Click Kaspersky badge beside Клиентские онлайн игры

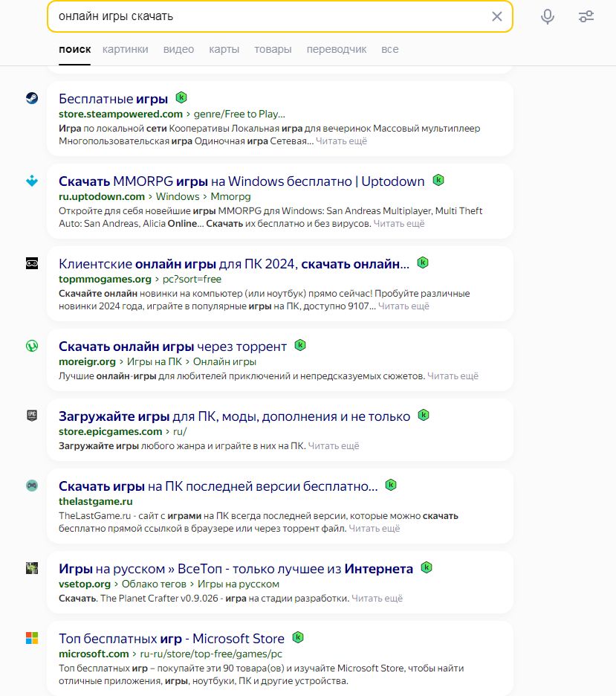(423, 262)
